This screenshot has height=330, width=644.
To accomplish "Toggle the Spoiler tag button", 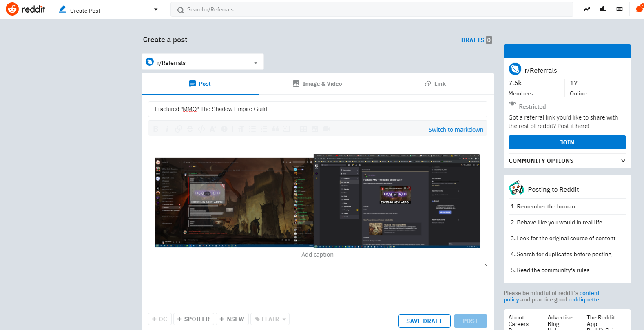I will tap(193, 319).
